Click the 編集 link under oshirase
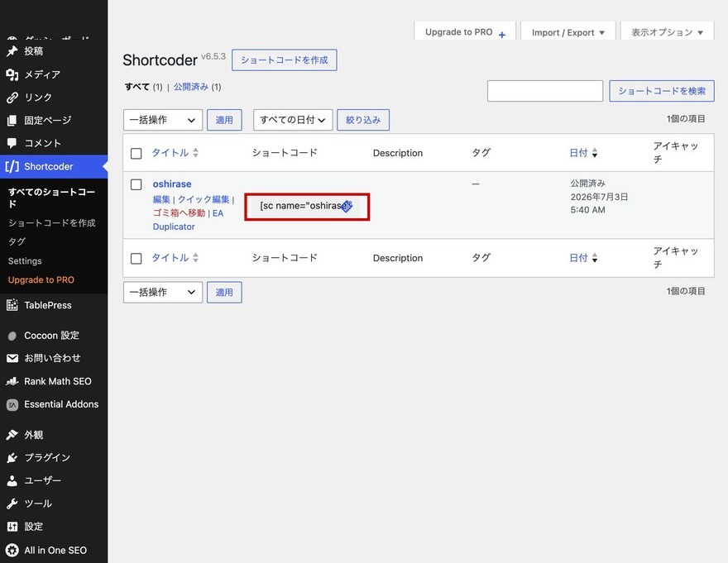The width and height of the screenshot is (728, 563). coord(161,199)
